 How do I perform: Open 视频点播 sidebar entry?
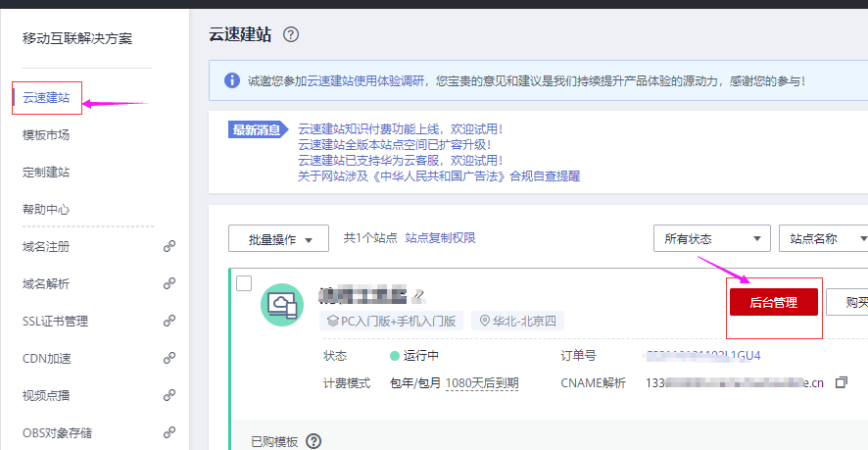pyautogui.click(x=46, y=395)
